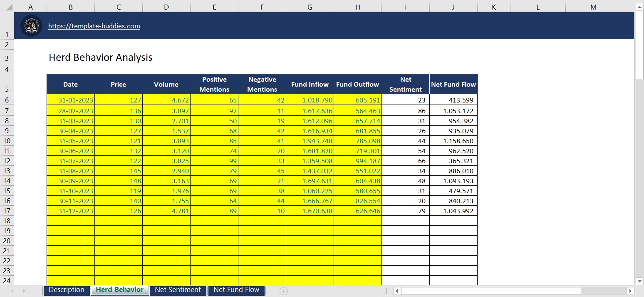The width and height of the screenshot is (644, 297).
Task: Click the Template Buddies logo icon
Action: pos(31,25)
